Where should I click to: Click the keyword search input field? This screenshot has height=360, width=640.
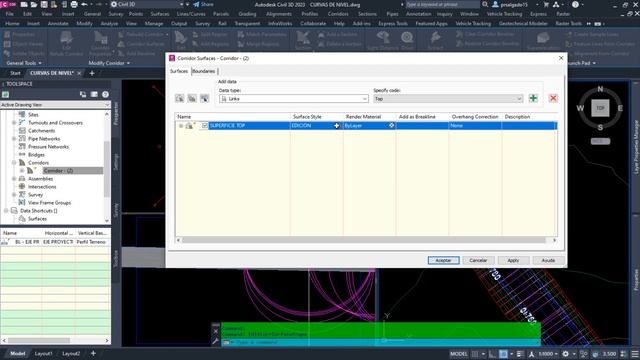point(443,4)
